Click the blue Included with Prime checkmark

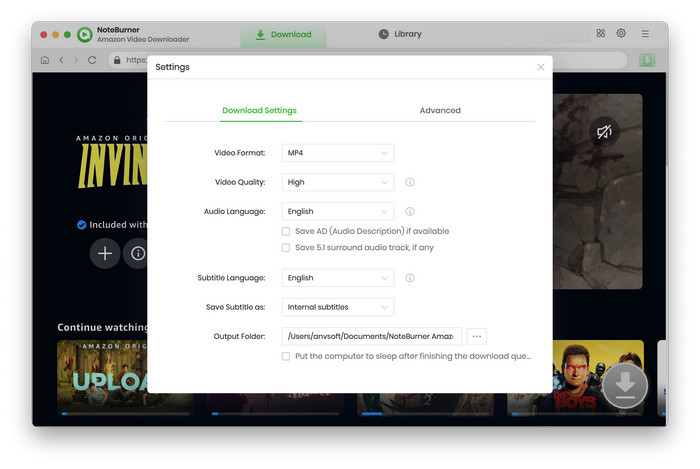tap(81, 225)
